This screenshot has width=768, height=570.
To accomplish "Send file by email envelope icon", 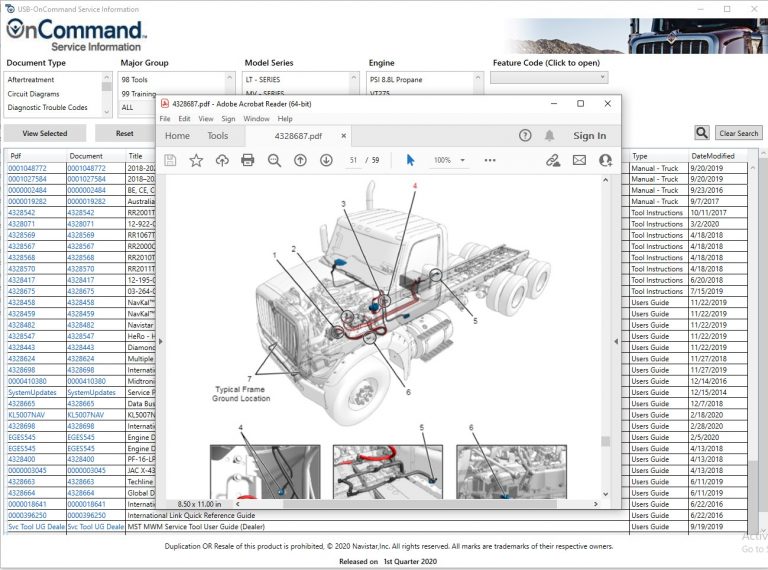I will [579, 160].
